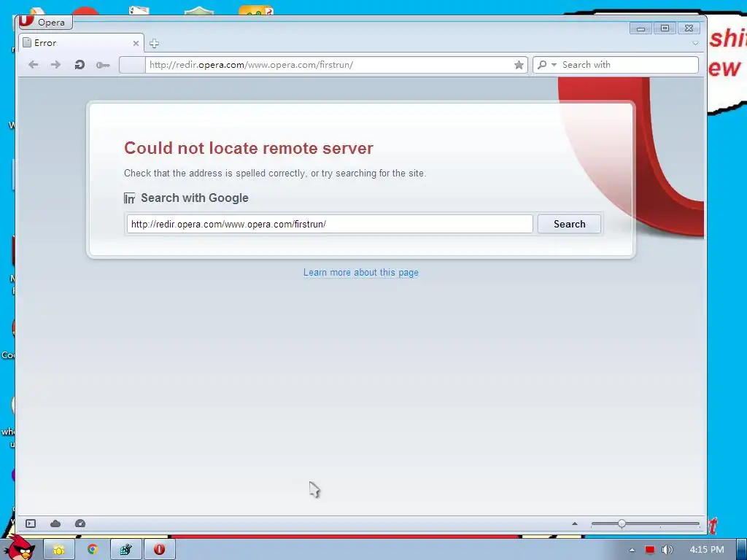Open Opera Link cloud icon
This screenshot has width=747, height=560.
(55, 524)
